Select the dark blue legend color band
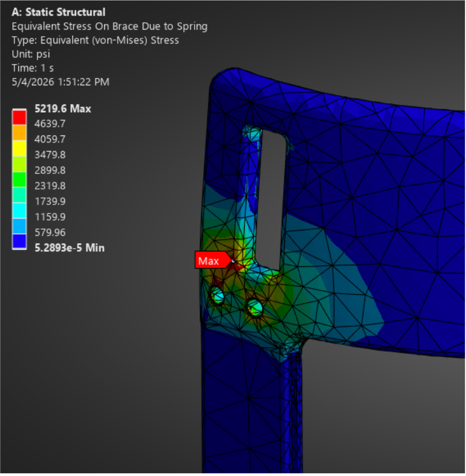Screen dimensions: 466x476 click(x=20, y=242)
